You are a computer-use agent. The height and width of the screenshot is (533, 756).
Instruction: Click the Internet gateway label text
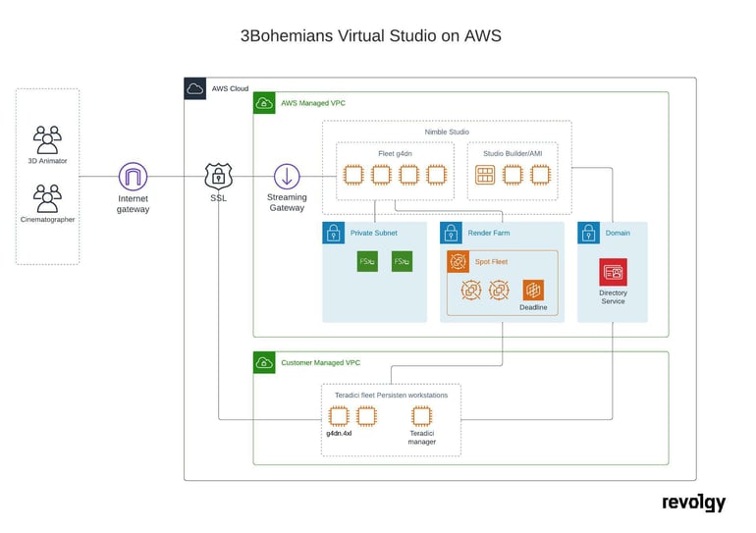coord(134,204)
